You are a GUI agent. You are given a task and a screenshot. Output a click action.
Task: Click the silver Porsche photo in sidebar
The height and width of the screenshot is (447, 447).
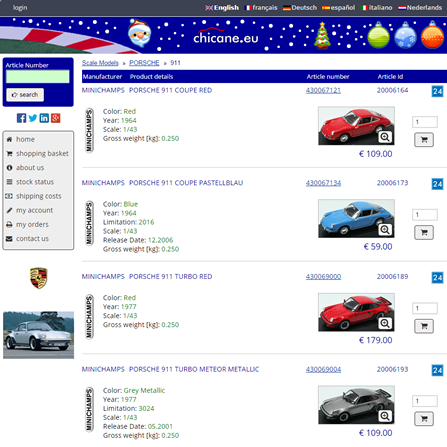point(39,335)
